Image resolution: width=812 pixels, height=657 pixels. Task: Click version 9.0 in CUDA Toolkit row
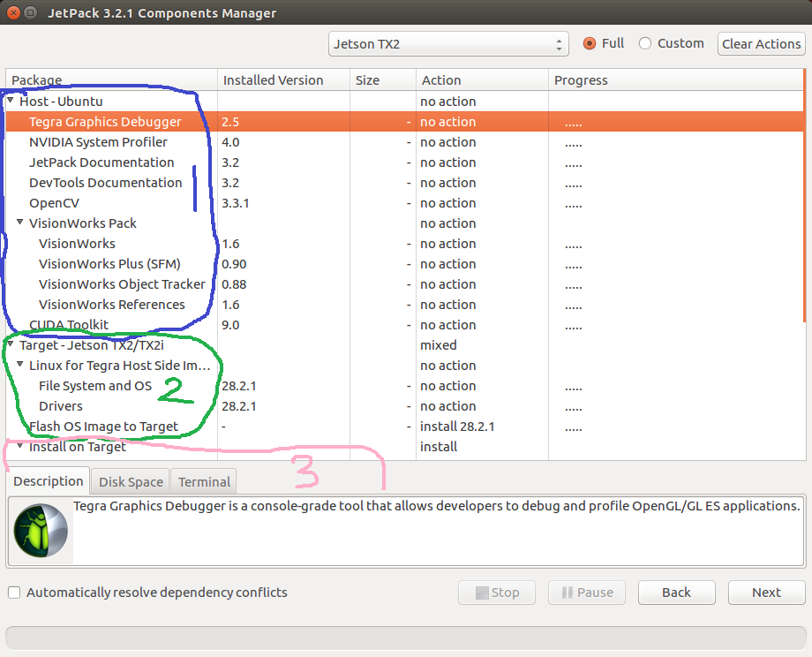point(230,325)
